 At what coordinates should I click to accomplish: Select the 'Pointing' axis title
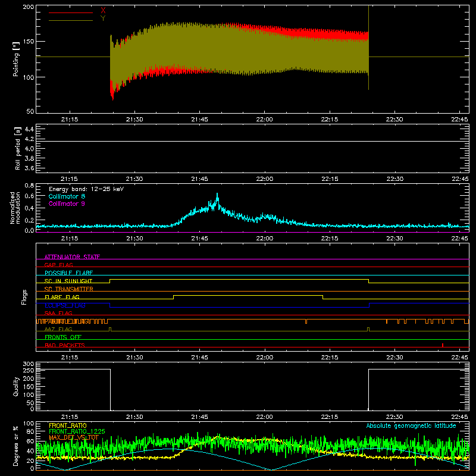click(16, 59)
